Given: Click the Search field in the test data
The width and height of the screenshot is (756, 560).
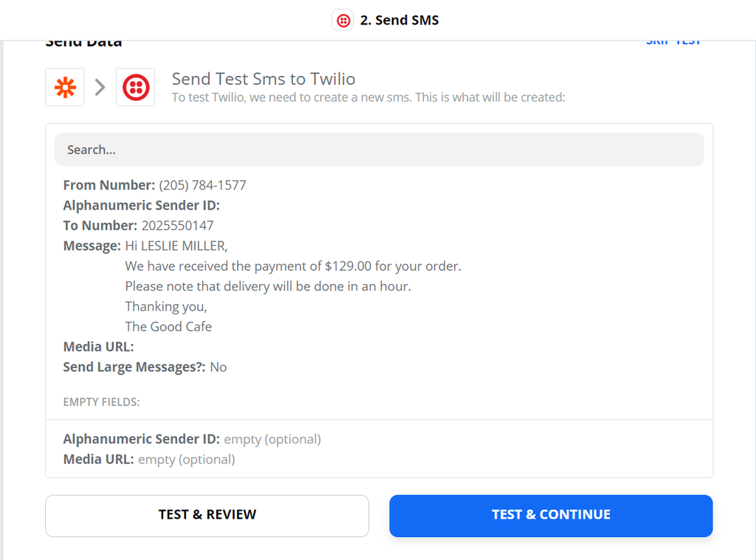Looking at the screenshot, I should pyautogui.click(x=379, y=150).
